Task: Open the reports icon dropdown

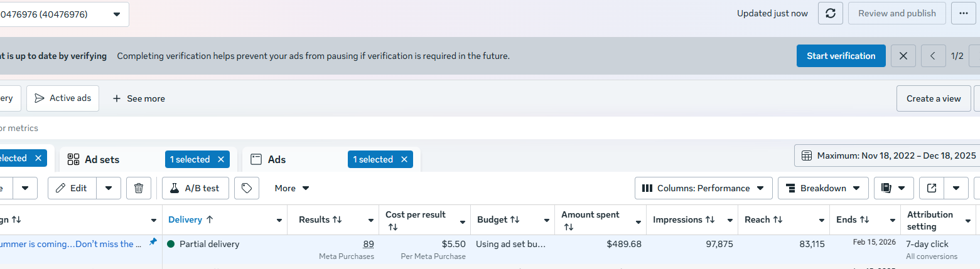Action: coord(893,188)
